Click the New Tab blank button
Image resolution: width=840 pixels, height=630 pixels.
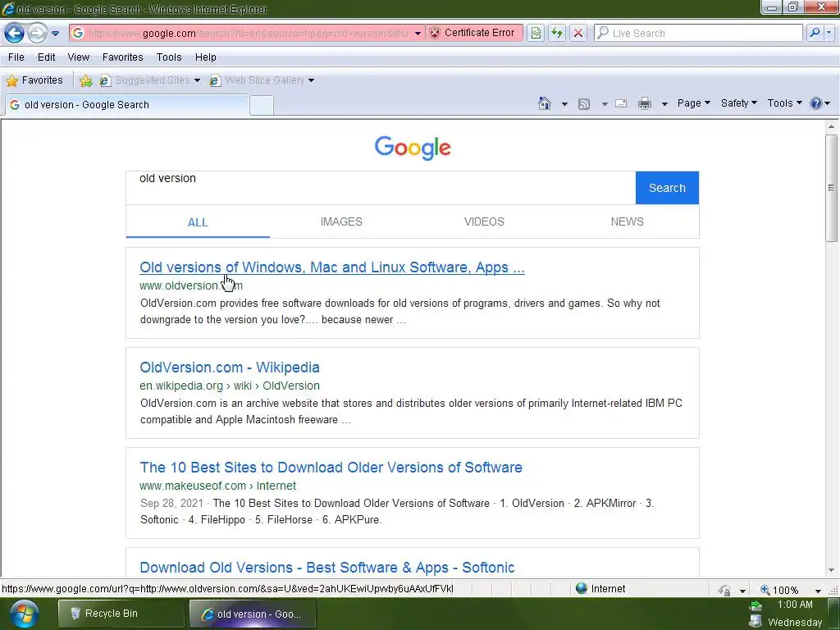262,105
